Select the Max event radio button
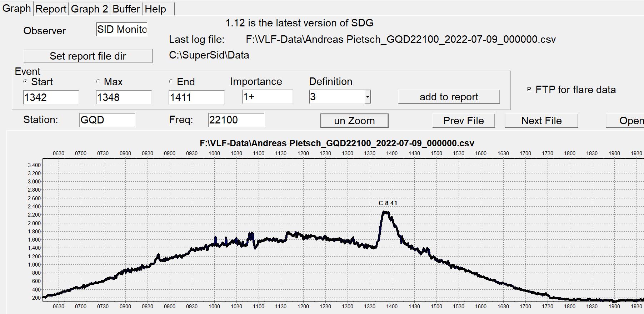The height and width of the screenshot is (314, 644). click(98, 82)
